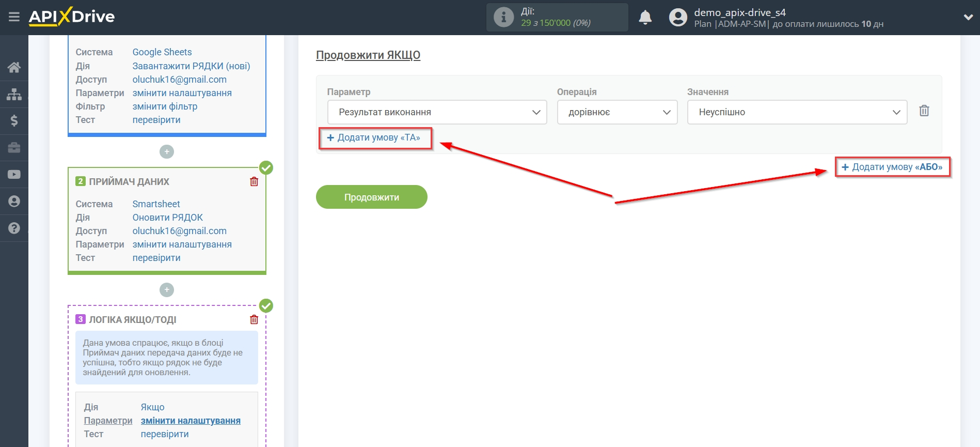Click перевірити in the source block
The width and height of the screenshot is (980, 447).
(x=156, y=120)
